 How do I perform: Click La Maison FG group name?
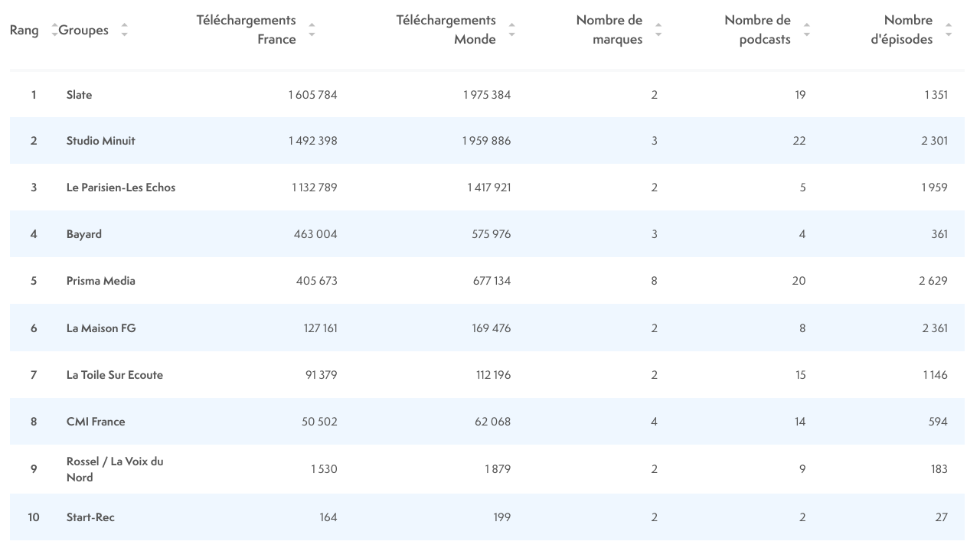click(x=101, y=328)
